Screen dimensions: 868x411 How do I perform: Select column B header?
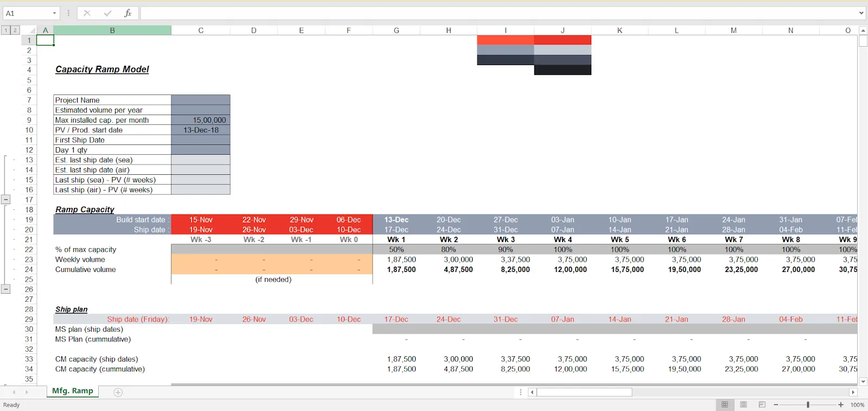[112, 30]
